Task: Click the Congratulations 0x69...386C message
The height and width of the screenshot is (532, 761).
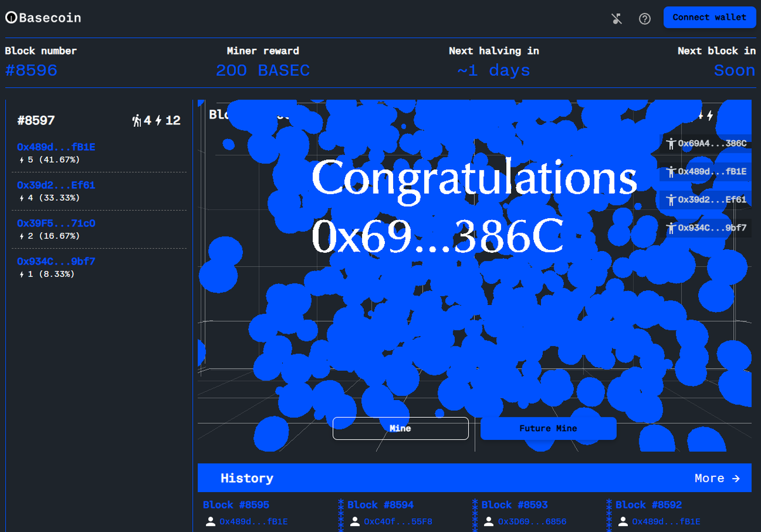Action: point(474,206)
